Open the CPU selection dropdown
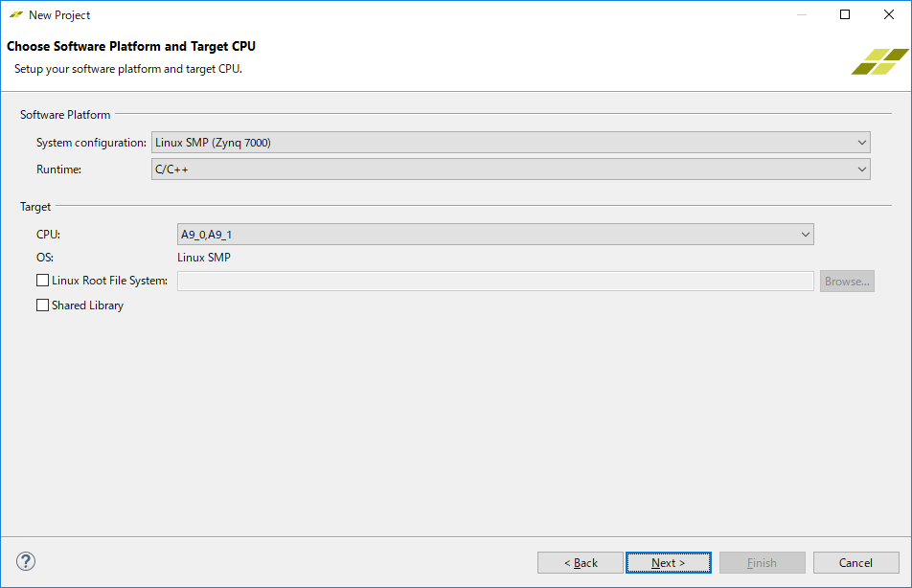The width and height of the screenshot is (912, 588). [x=495, y=234]
